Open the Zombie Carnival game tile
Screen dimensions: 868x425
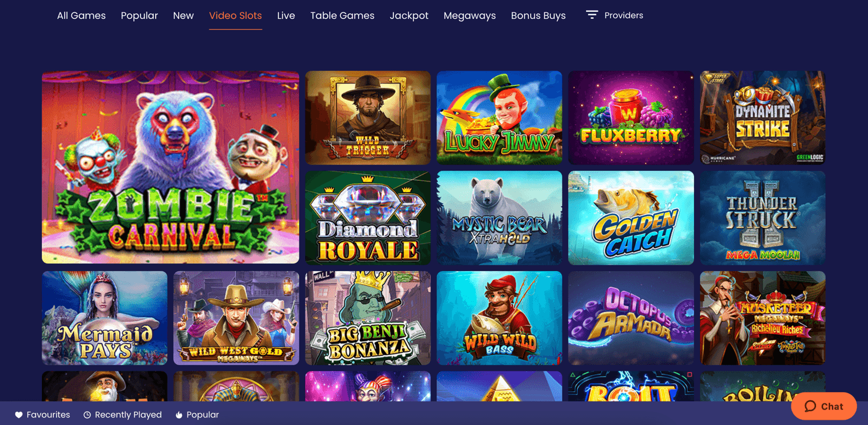point(170,167)
